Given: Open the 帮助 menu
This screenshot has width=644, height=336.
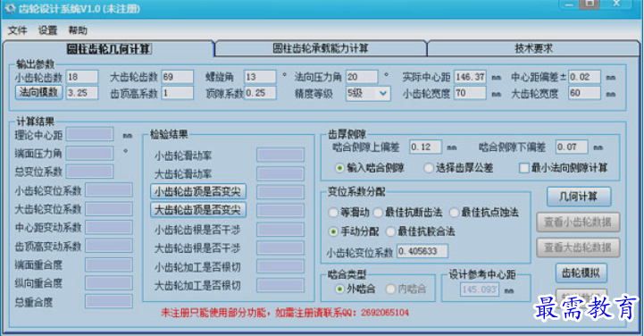Looking at the screenshot, I should (x=78, y=30).
